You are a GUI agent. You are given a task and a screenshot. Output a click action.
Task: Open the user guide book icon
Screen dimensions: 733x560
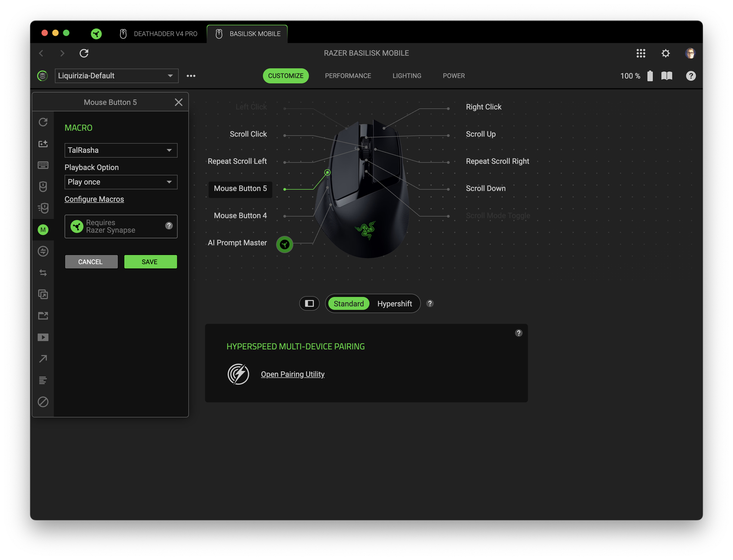pos(667,76)
